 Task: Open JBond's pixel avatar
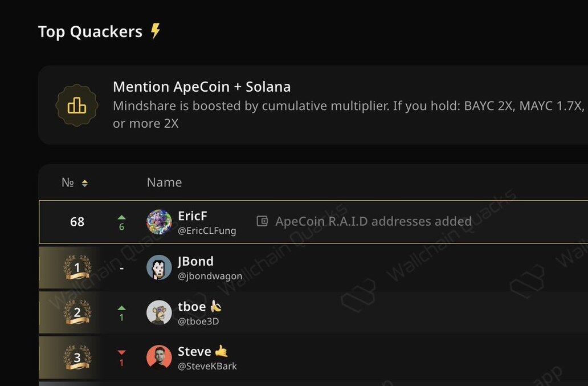(x=159, y=267)
